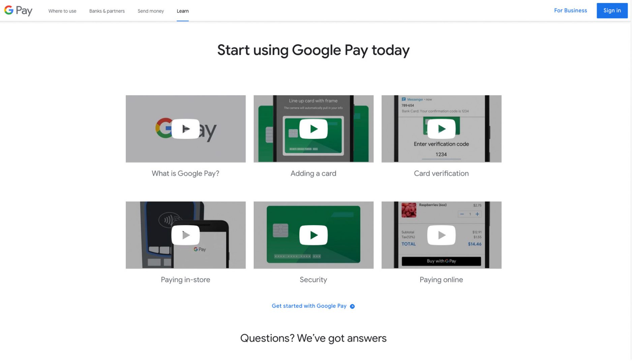Click the 'Card verification' caption text
The width and height of the screenshot is (632, 364).
click(x=441, y=173)
